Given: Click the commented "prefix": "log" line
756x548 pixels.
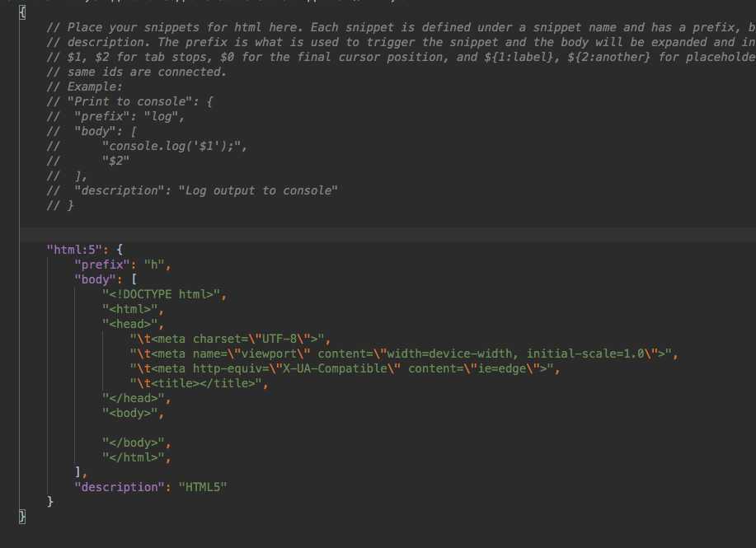Looking at the screenshot, I should [115, 117].
